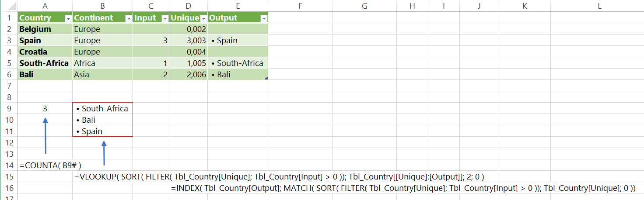Click the COUNTA formula text cell

pyautogui.click(x=51, y=166)
